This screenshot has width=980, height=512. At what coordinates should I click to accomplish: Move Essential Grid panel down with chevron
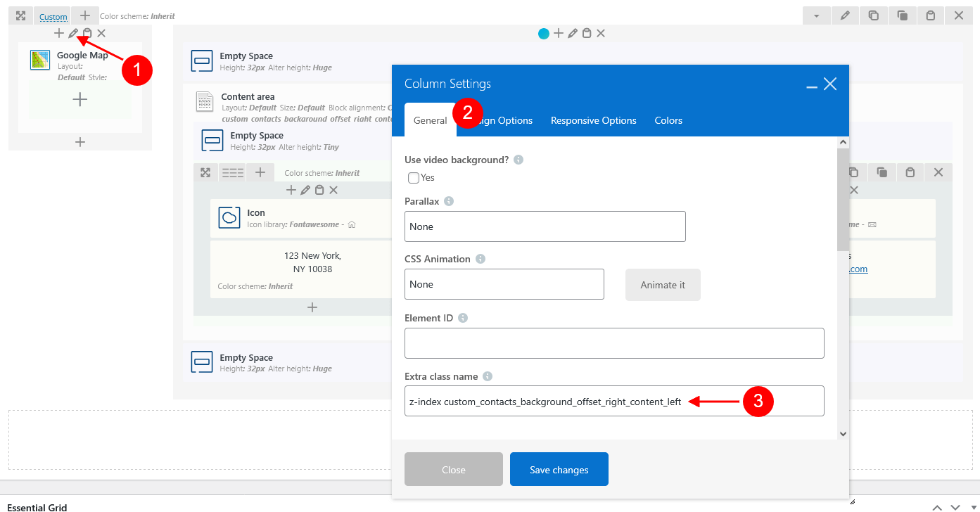coord(955,507)
